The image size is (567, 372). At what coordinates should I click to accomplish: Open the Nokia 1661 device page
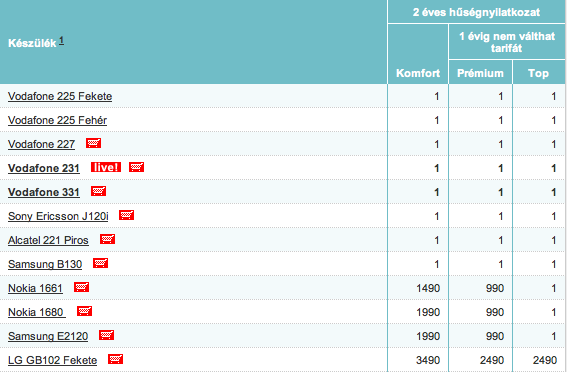(x=35, y=288)
